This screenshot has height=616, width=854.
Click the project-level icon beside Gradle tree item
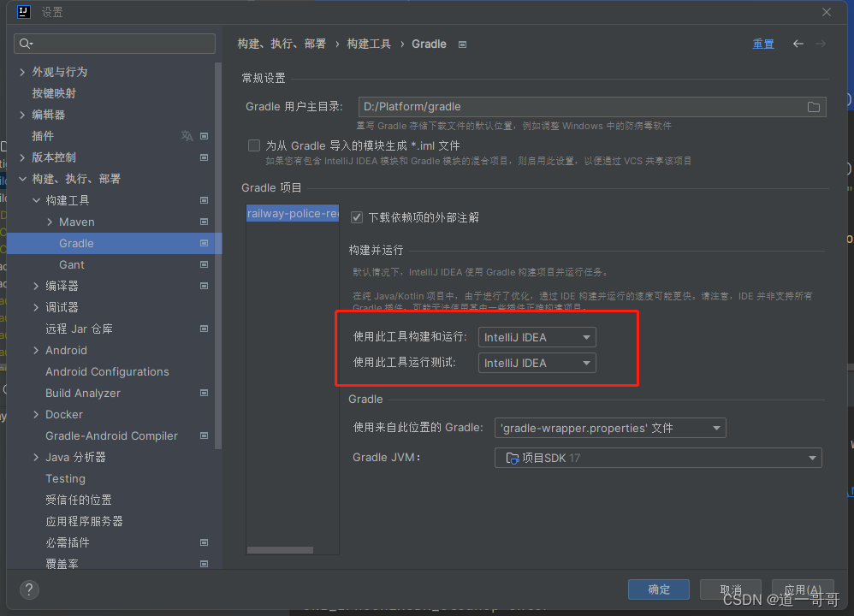pos(205,243)
